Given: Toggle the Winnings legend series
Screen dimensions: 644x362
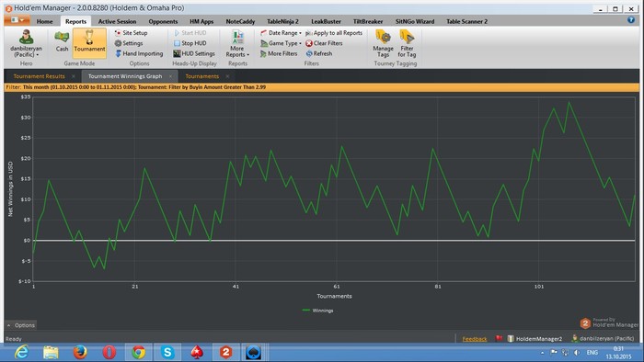Looking at the screenshot, I should (317, 311).
